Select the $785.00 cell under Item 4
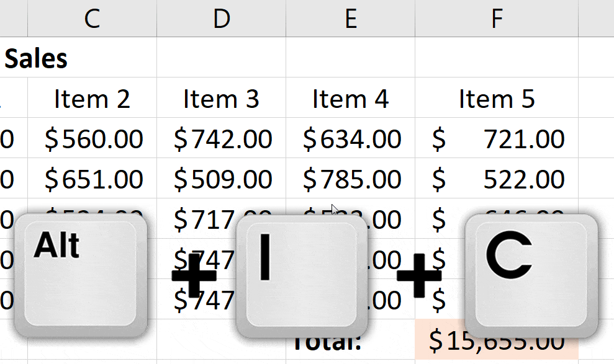 [x=351, y=179]
